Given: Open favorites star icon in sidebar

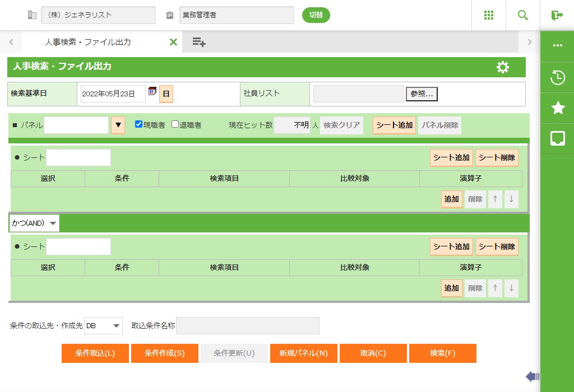Looking at the screenshot, I should tap(557, 108).
